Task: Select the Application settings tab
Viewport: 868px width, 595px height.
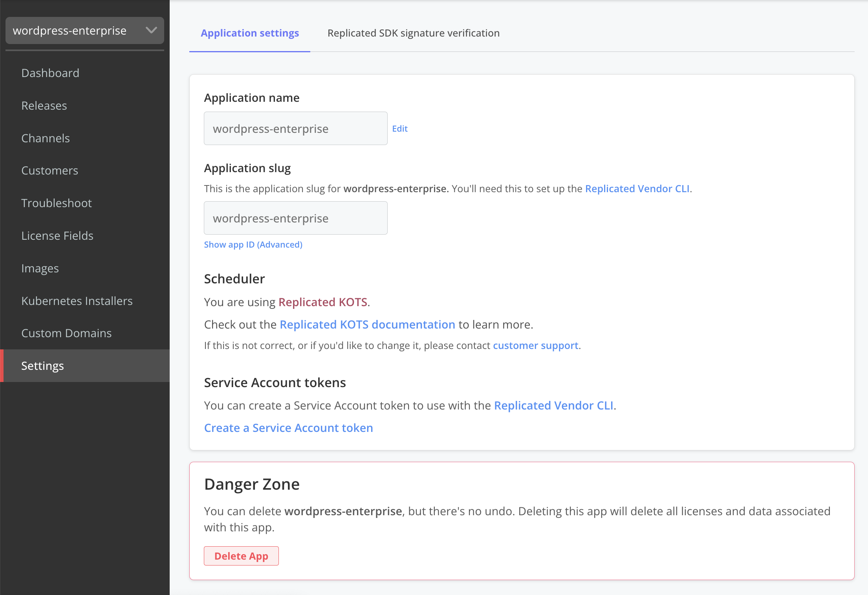Action: click(251, 33)
